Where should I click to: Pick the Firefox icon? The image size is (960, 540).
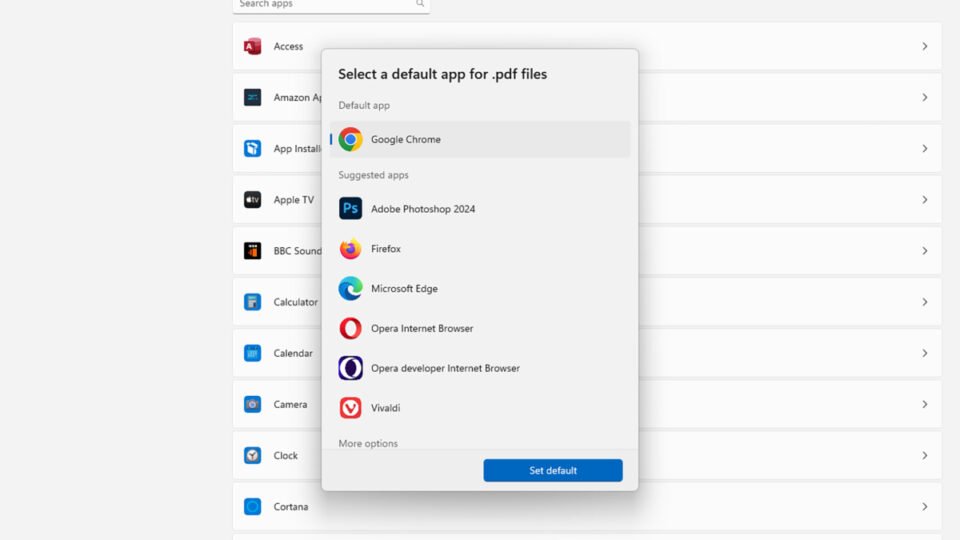tap(350, 249)
